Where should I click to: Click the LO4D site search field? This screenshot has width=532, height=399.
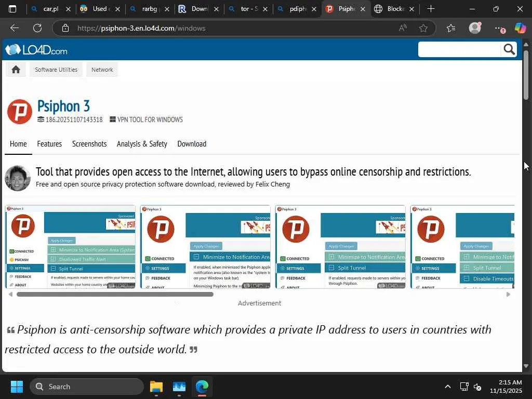click(x=459, y=49)
